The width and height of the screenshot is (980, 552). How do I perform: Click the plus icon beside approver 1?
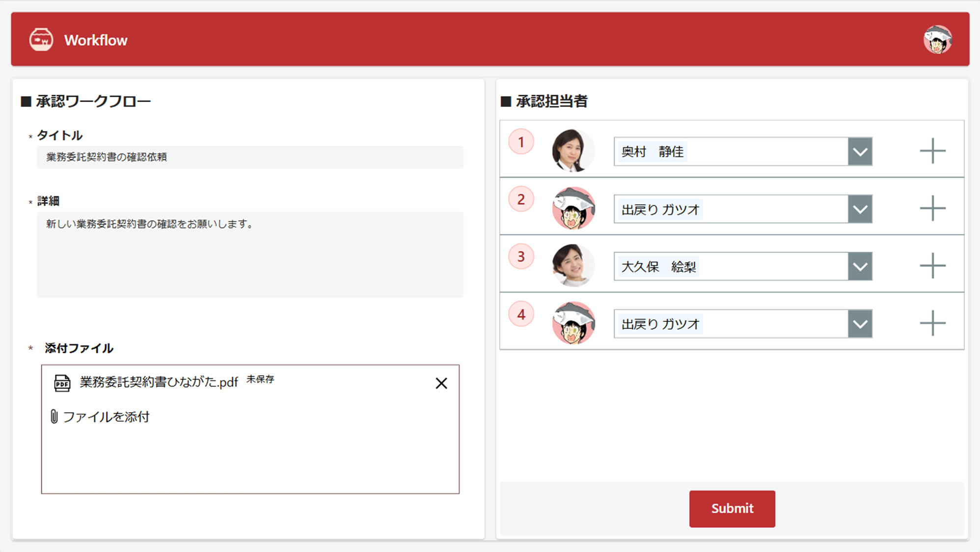(932, 151)
